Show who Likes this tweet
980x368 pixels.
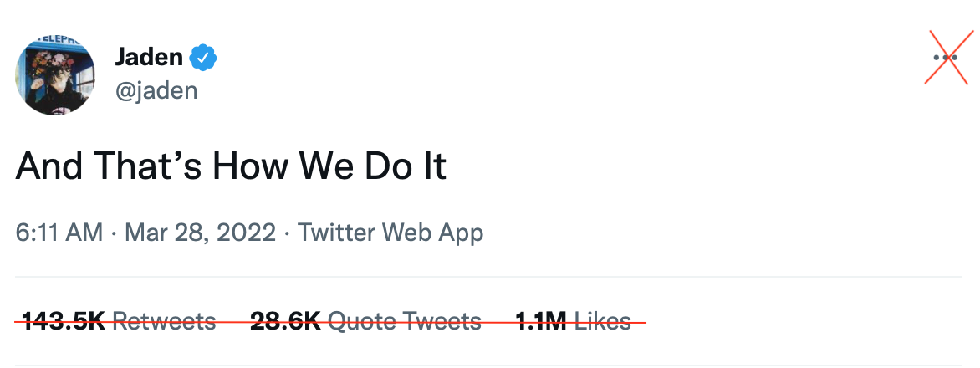(x=603, y=320)
